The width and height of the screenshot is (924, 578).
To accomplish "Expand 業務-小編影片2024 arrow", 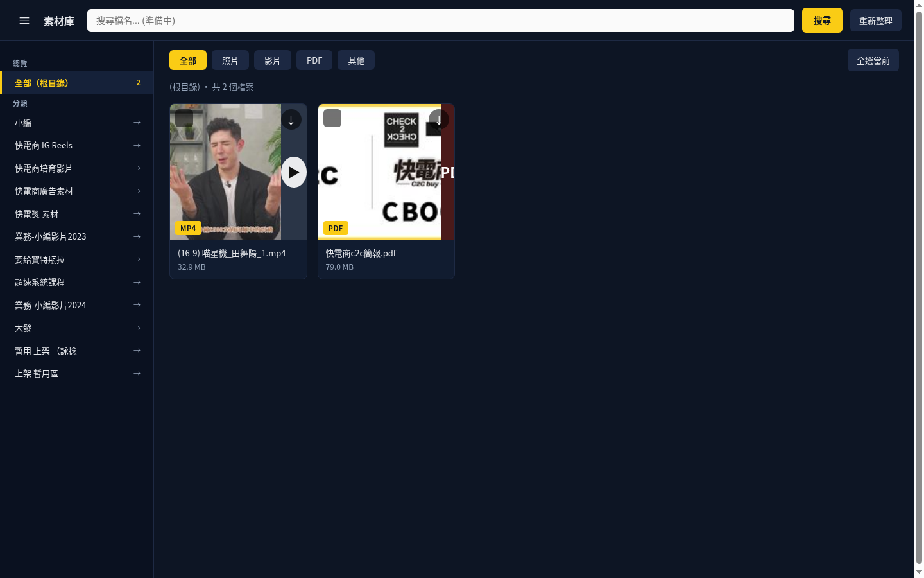I will (x=137, y=305).
